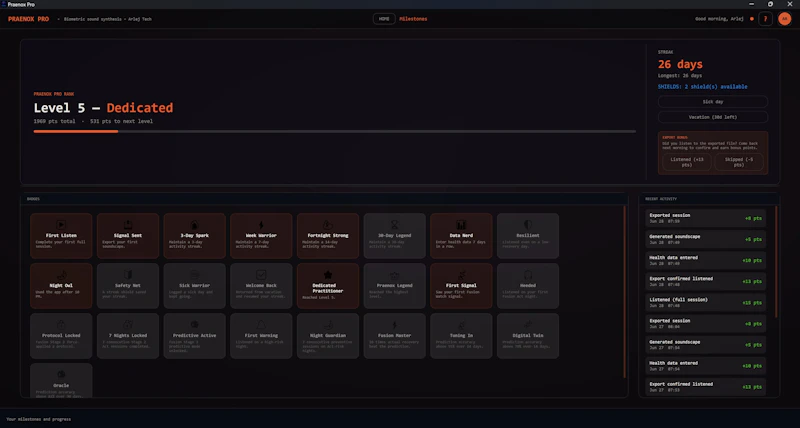Click the Welcome Back checkmark icon
800x428 pixels.
pyautogui.click(x=261, y=274)
